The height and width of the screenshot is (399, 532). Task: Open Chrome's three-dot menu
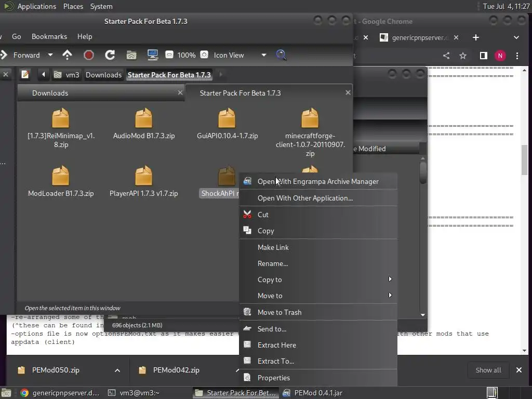(517, 56)
